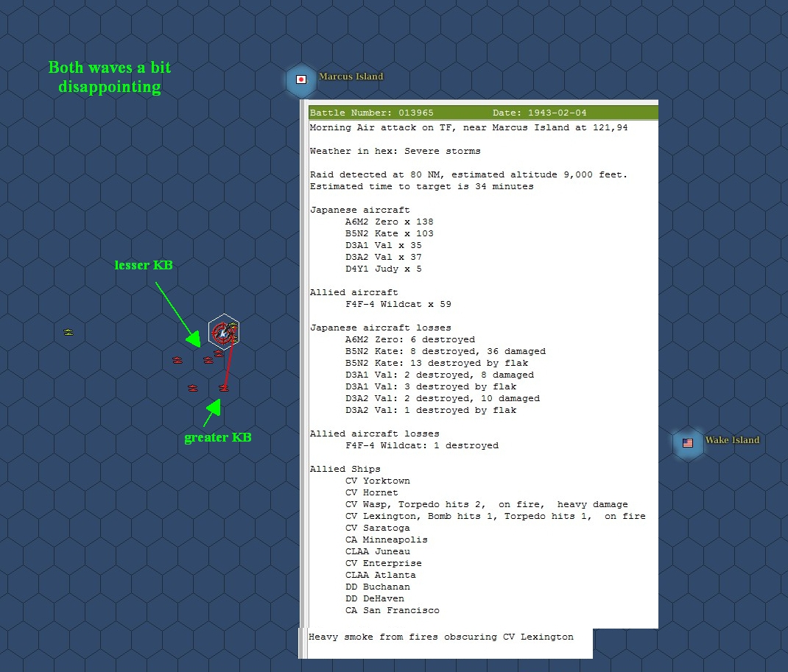Click the Wake Island map label
The height and width of the screenshot is (672, 788).
(732, 440)
